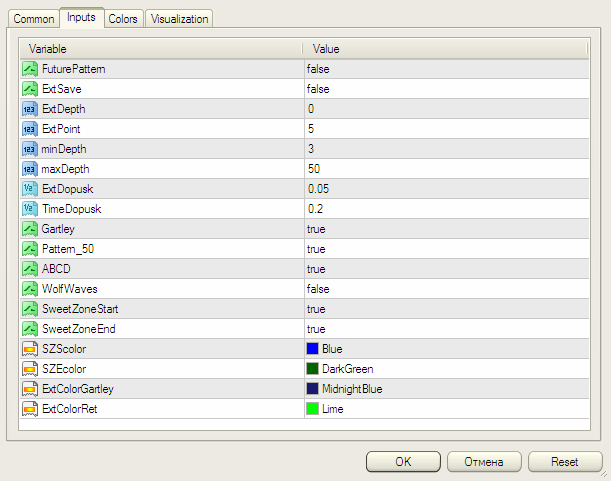Click the SweetZoneEnd boolean icon
Image resolution: width=611 pixels, height=481 pixels.
point(30,329)
